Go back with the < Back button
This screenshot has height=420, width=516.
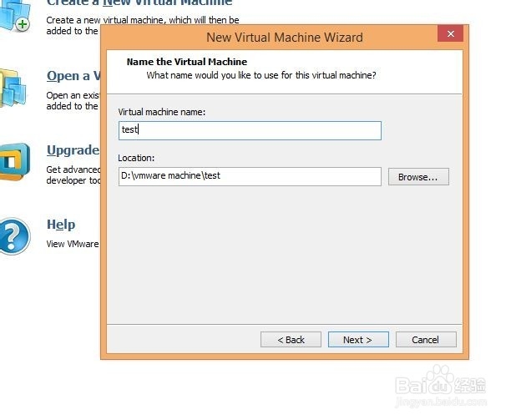(291, 339)
